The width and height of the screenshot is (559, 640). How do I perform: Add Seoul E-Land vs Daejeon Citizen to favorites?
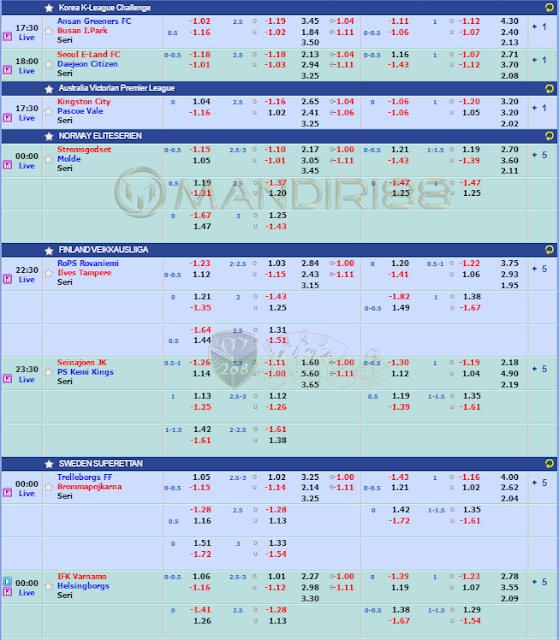click(49, 64)
